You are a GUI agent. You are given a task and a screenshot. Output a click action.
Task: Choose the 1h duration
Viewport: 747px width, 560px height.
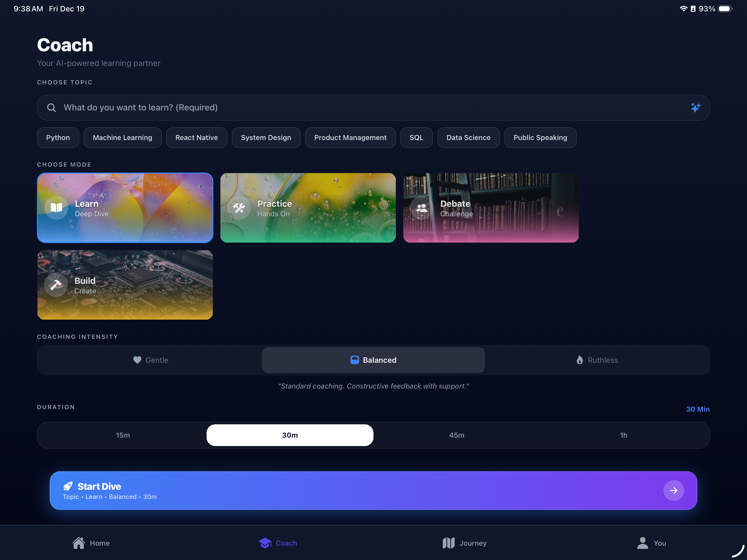click(623, 435)
